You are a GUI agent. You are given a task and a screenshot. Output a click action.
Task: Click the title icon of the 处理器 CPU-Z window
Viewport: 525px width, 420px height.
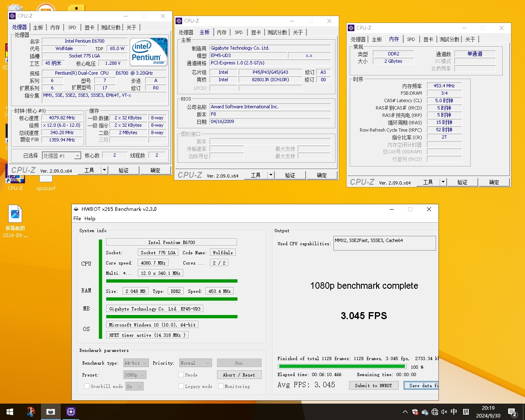12,16
